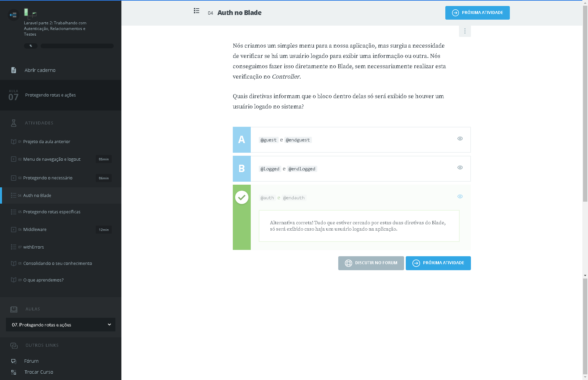Click Discutir no Forum button
This screenshot has height=380, width=588.
coord(371,263)
